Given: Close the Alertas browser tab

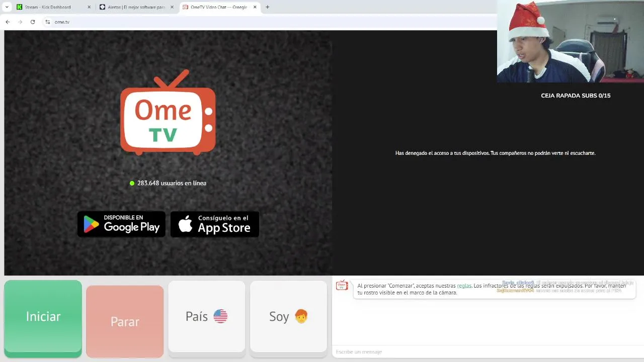Looking at the screenshot, I should point(172,7).
